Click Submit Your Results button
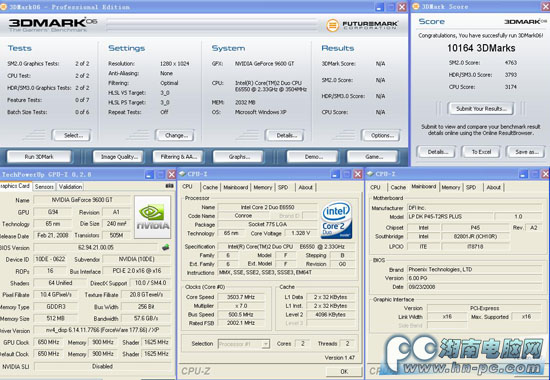 [481, 109]
